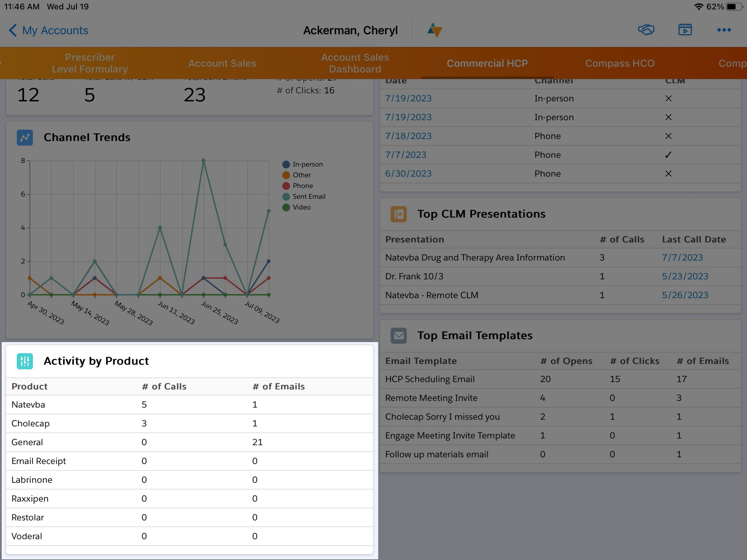Click the Channel Trends chart icon
Screen dimensions: 747x560
click(x=25, y=138)
